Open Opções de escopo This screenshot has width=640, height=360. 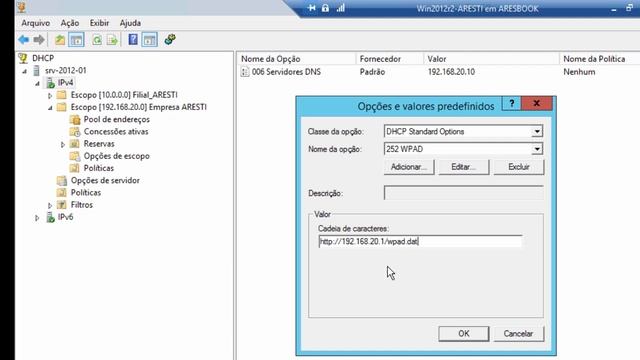[x=117, y=156]
